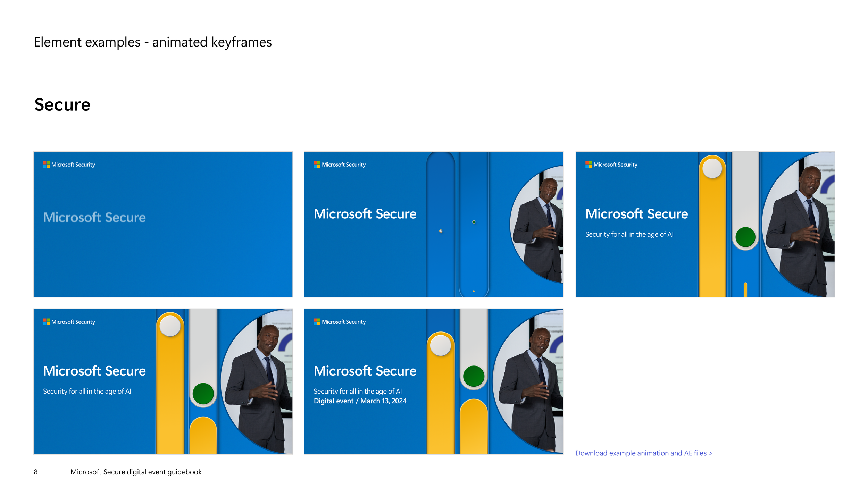Image resolution: width=868 pixels, height=488 pixels.
Task: Click the white circle atop the yellow bar
Action: (712, 169)
